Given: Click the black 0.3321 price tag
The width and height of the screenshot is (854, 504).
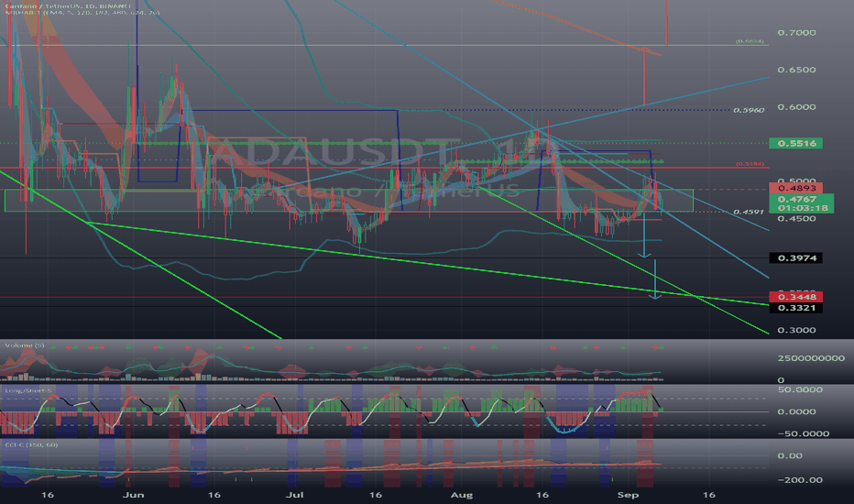Looking at the screenshot, I should click(795, 308).
